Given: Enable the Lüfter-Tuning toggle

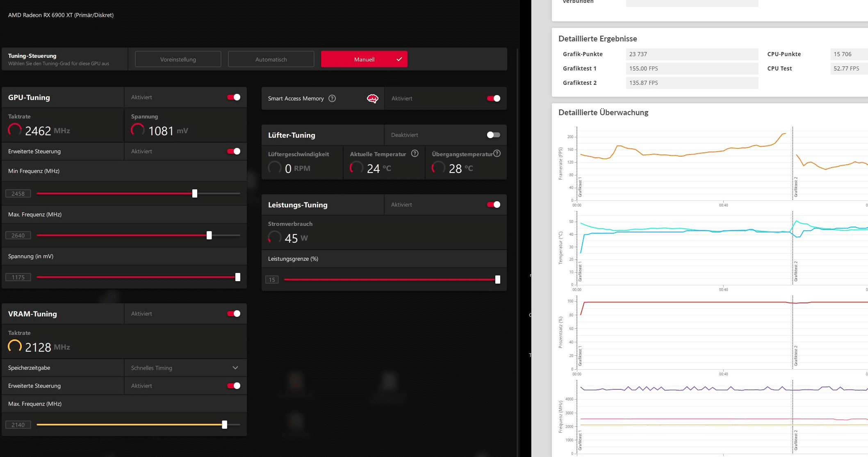Looking at the screenshot, I should click(494, 135).
